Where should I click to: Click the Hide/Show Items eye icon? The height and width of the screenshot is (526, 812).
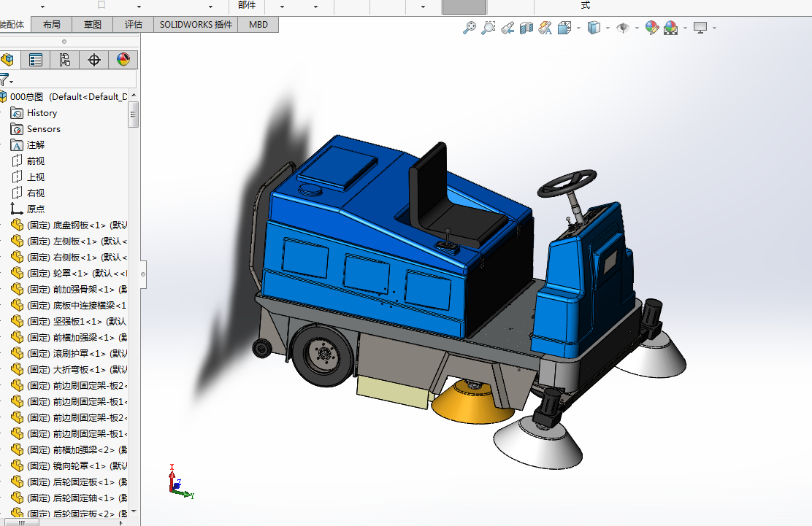(x=622, y=28)
